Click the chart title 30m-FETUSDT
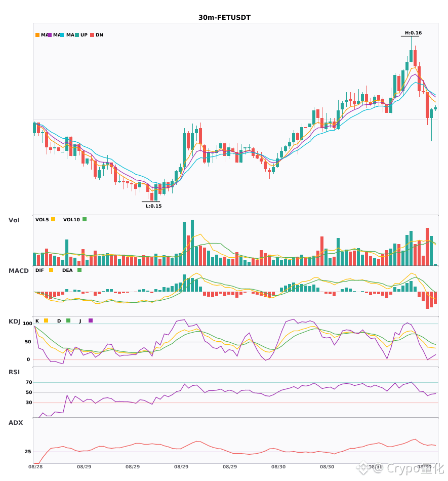The image size is (448, 481). [224, 18]
